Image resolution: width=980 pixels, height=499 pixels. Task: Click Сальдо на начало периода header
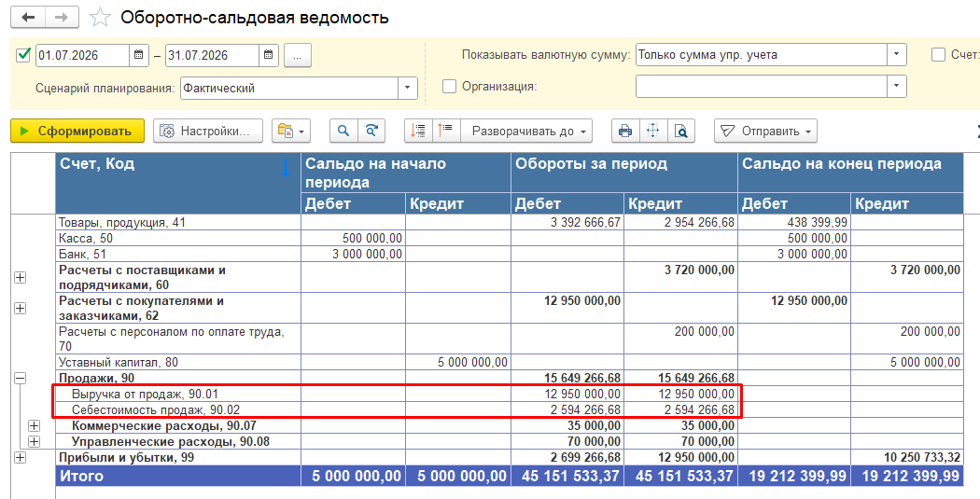pos(406,173)
